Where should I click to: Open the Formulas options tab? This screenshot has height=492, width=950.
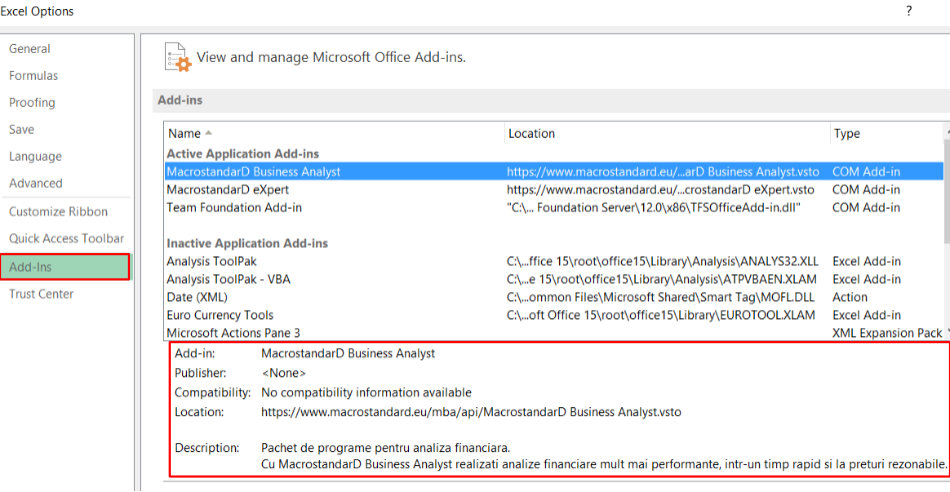click(x=34, y=76)
